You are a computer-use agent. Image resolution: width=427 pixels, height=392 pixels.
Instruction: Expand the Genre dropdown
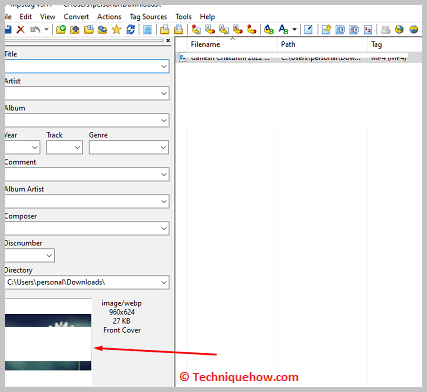[163, 147]
